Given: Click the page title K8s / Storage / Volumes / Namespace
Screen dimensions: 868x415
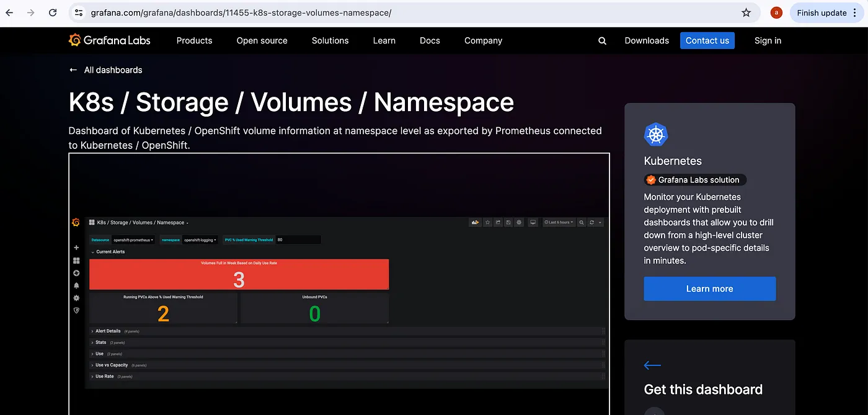Looking at the screenshot, I should (291, 102).
